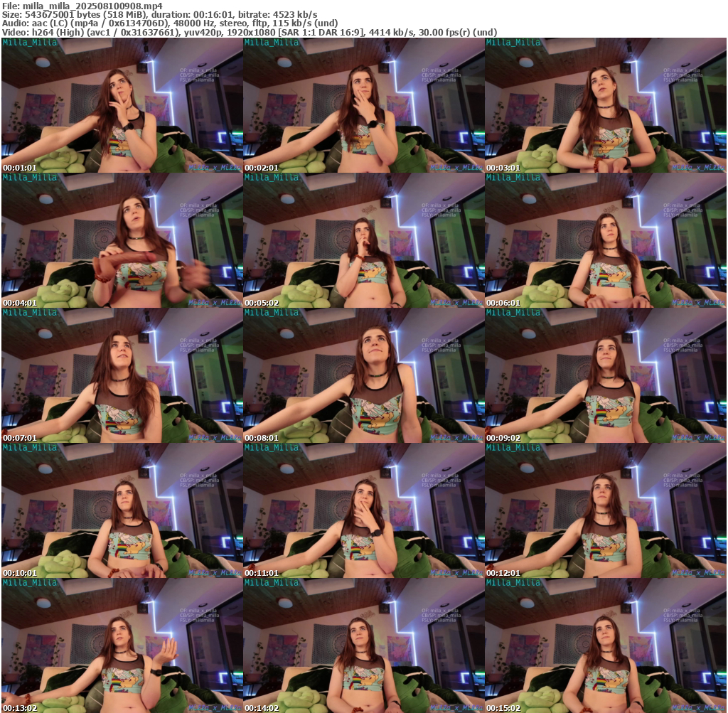Image resolution: width=728 pixels, height=713 pixels.
Task: Click the frame stamped 00:09:02
Action: pyautogui.click(x=606, y=375)
